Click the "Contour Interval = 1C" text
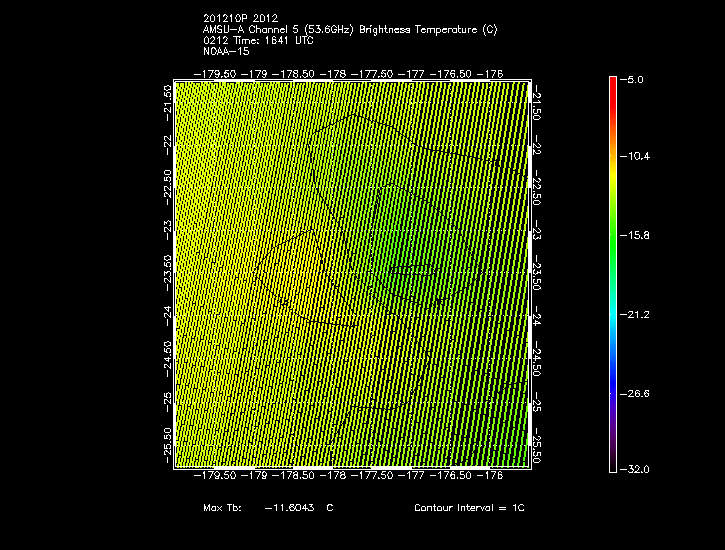This screenshot has width=725, height=550. (x=469, y=508)
